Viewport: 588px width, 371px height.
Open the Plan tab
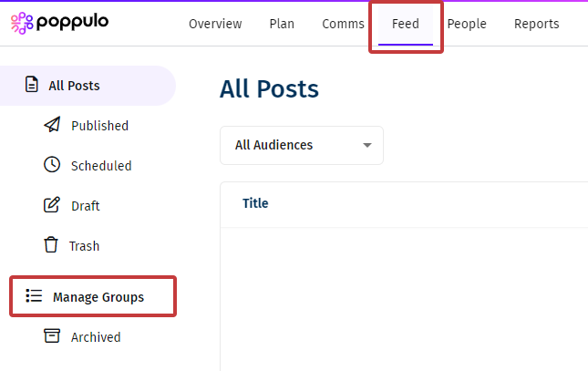tap(282, 24)
